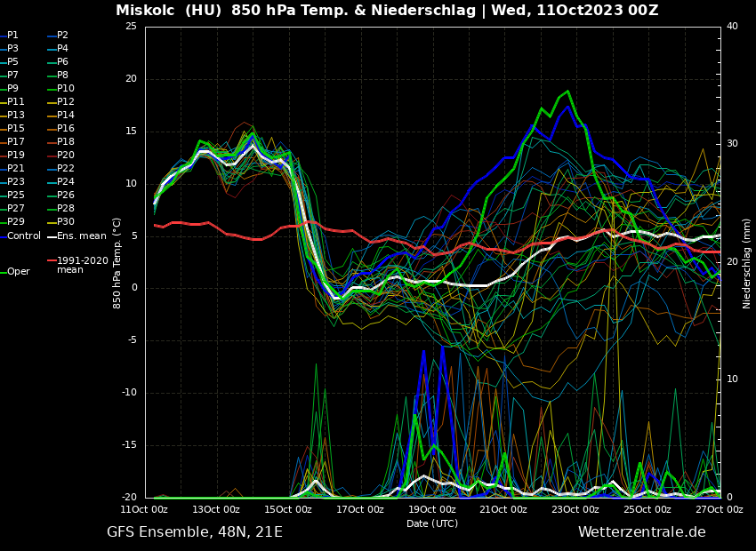
Task: Click the Date (UTC) axis label
Action: point(432,523)
